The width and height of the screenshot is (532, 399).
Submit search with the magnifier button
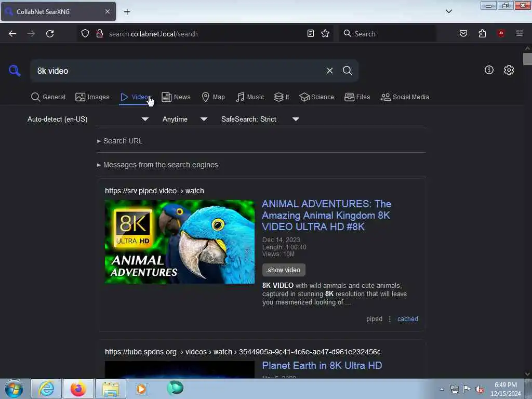click(347, 71)
